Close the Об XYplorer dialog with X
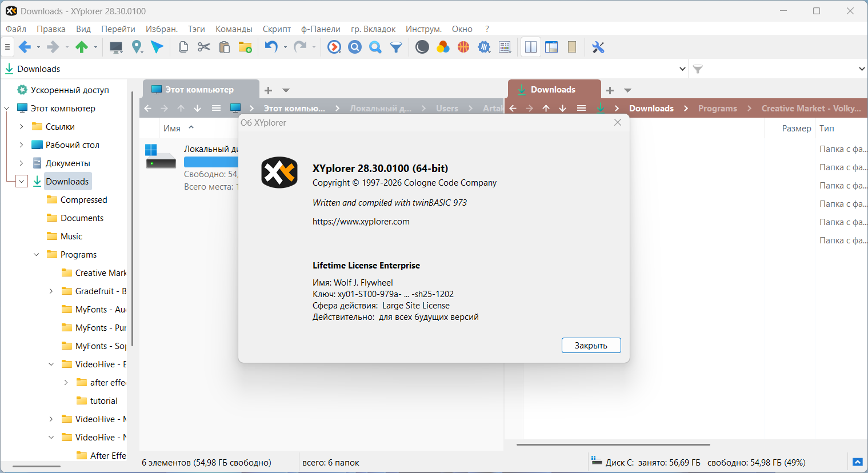The image size is (868, 473). click(x=618, y=123)
